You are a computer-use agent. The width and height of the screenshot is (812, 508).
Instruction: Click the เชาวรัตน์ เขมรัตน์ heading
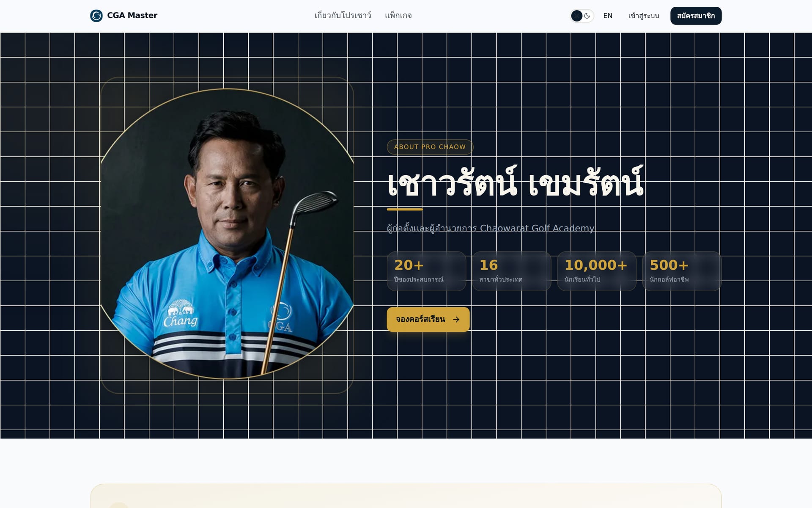point(516,182)
